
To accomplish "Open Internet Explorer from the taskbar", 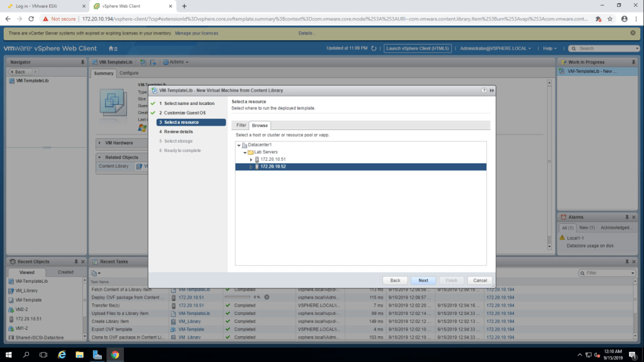I will (62, 354).
